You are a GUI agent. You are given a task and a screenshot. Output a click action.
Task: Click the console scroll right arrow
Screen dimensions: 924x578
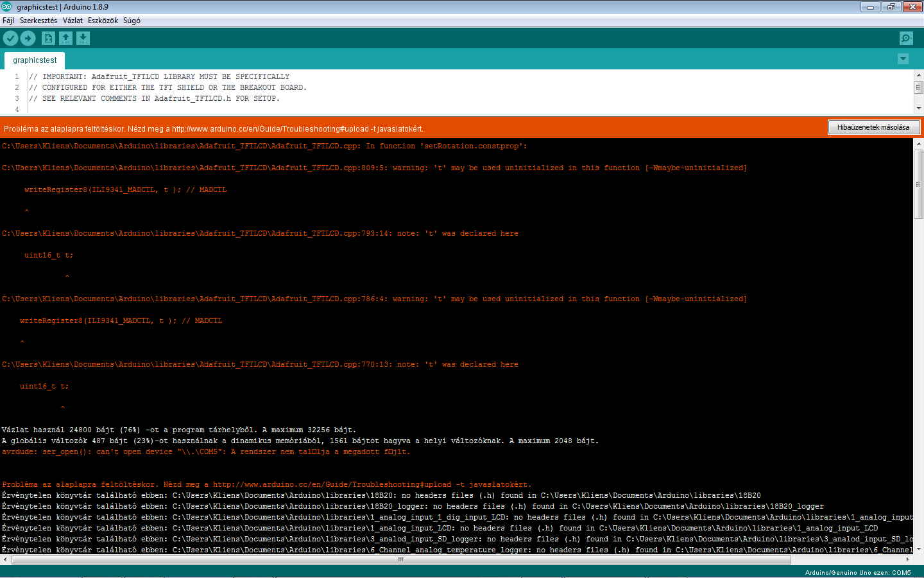point(909,559)
